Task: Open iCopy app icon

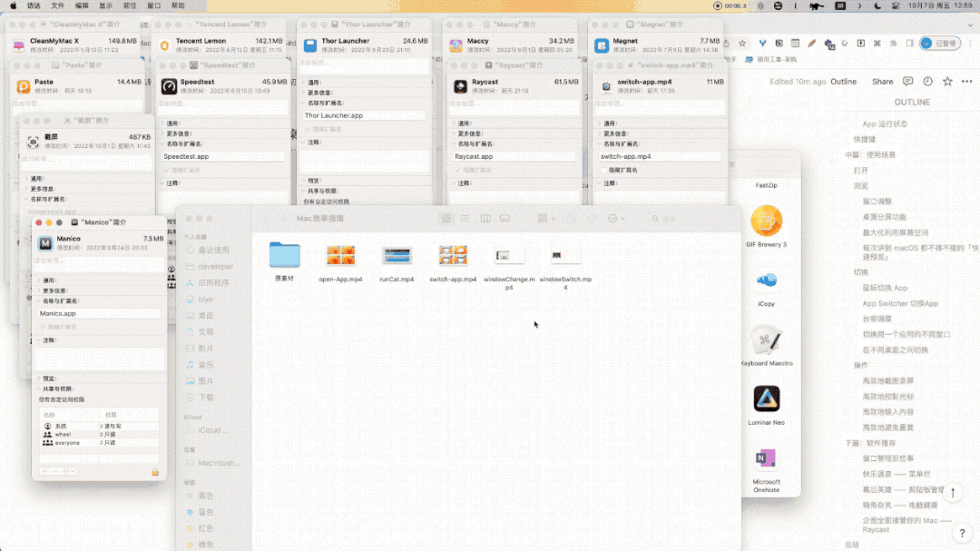Action: click(766, 280)
